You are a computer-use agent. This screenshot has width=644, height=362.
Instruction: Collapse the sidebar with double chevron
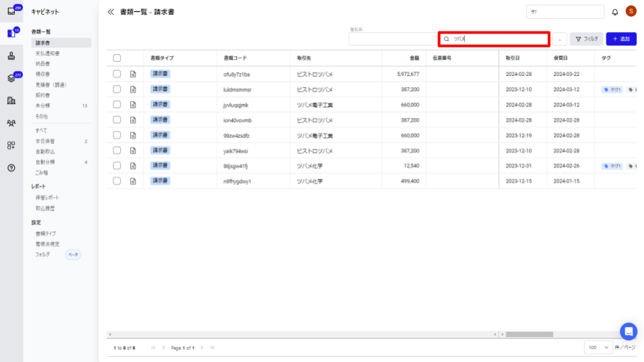tap(111, 12)
